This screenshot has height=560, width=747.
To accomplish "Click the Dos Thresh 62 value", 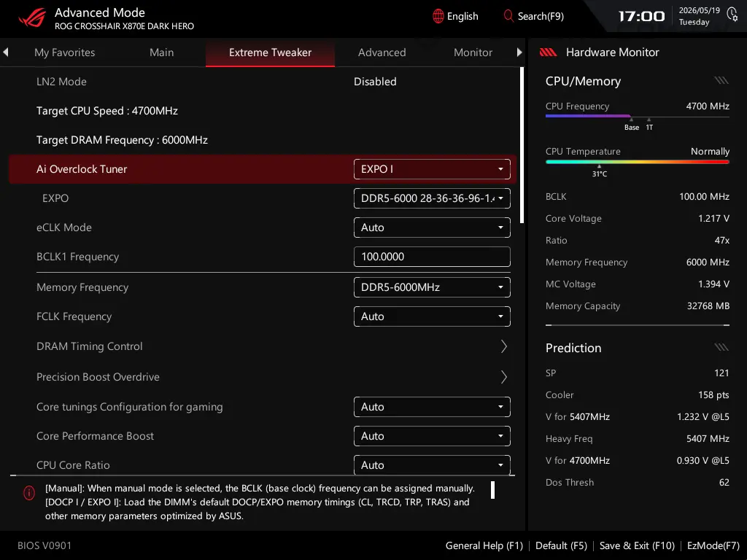I will click(724, 483).
